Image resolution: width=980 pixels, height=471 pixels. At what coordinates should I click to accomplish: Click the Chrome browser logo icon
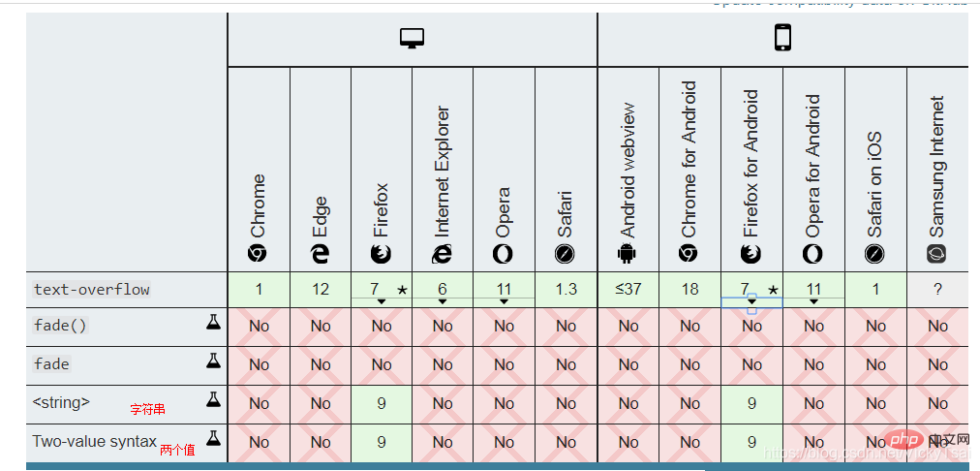(258, 253)
